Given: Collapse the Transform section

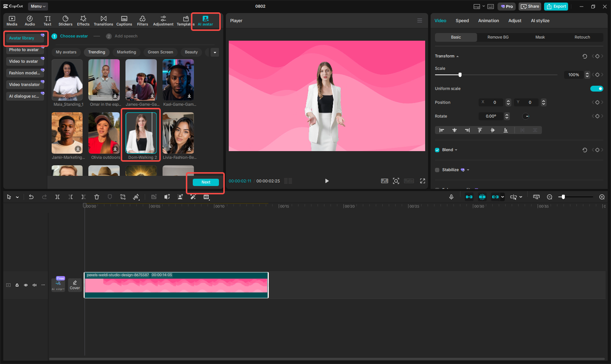Looking at the screenshot, I should (458, 56).
